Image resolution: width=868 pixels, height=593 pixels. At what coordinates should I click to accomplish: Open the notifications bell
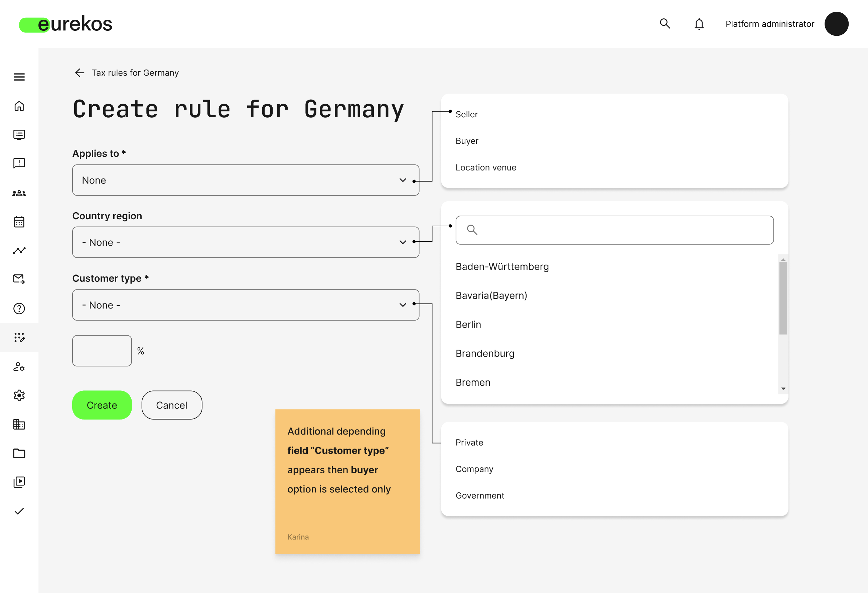tap(699, 24)
